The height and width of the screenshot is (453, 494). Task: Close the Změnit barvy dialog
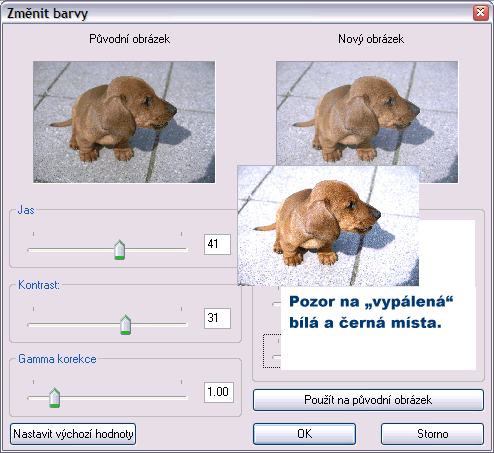point(480,13)
